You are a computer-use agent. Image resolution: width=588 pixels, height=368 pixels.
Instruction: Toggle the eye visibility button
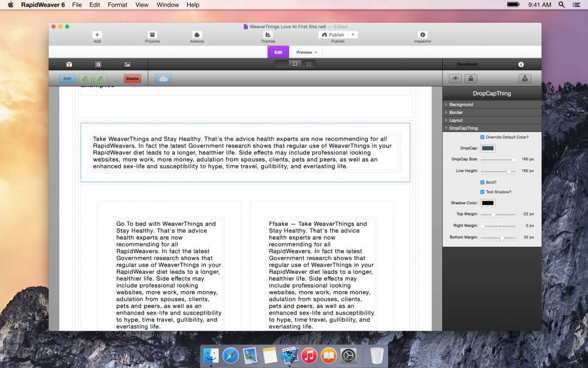(455, 79)
